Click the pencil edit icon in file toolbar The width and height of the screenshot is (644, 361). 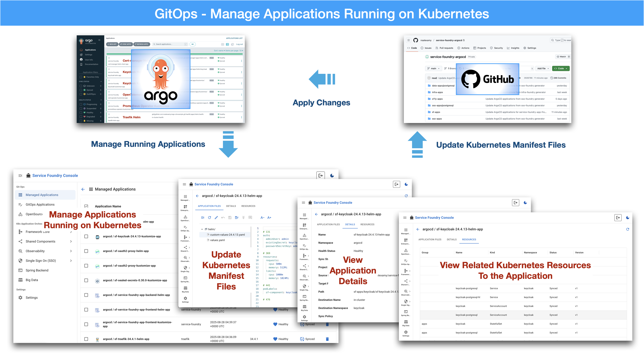click(216, 218)
